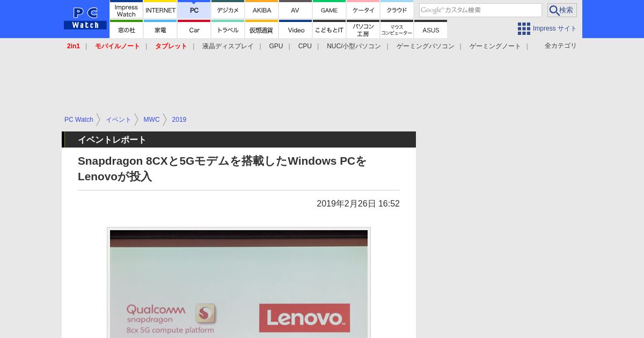Open the パソコン工房 sponsor tab
The image size is (644, 338).
(363, 30)
